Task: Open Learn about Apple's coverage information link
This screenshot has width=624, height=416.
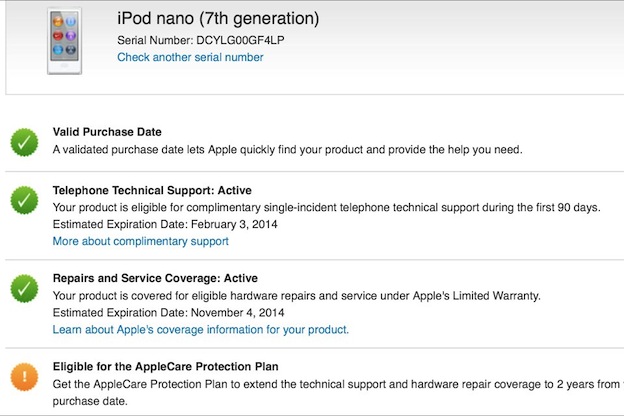Action: 200,329
